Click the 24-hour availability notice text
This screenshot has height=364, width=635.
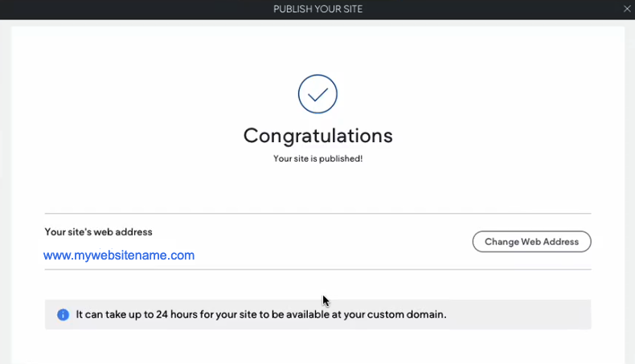point(261,315)
